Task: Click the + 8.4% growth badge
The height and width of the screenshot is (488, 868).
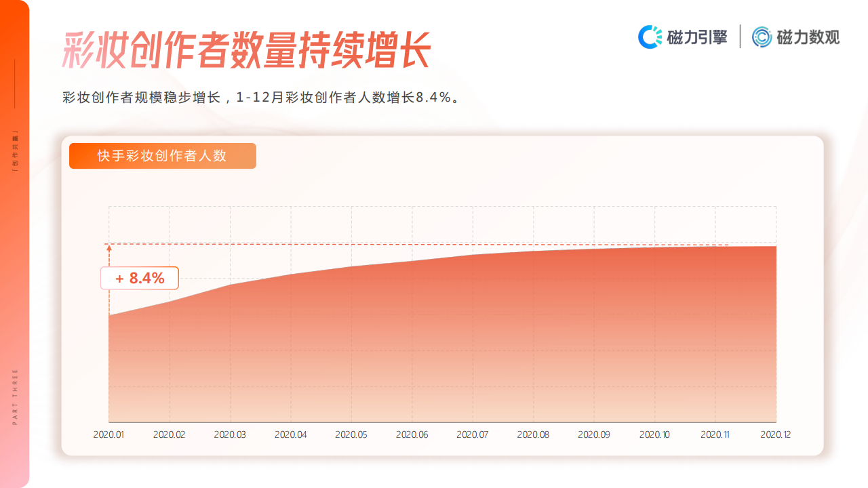Action: point(140,278)
